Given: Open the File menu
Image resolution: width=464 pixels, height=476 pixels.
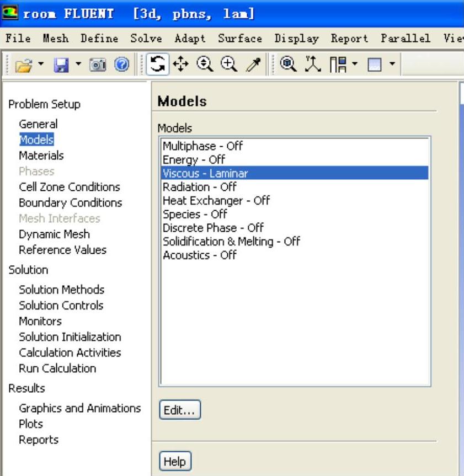Looking at the screenshot, I should coord(18,38).
